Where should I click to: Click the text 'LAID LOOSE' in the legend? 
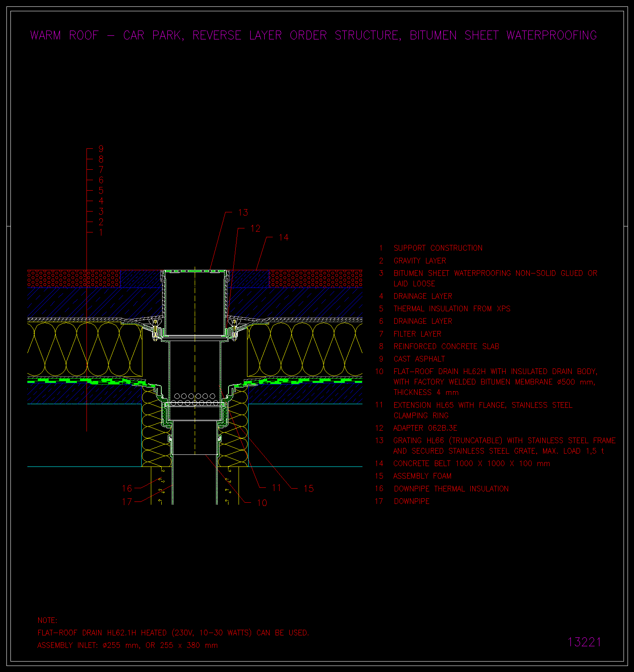(x=414, y=284)
